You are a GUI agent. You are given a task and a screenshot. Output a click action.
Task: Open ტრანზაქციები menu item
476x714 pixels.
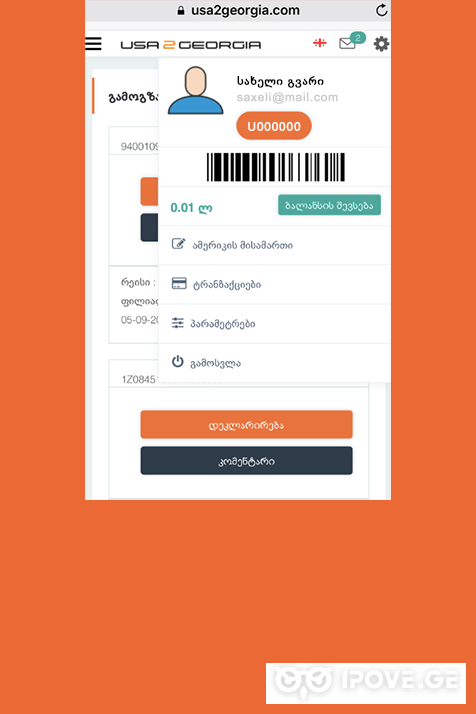click(x=275, y=284)
